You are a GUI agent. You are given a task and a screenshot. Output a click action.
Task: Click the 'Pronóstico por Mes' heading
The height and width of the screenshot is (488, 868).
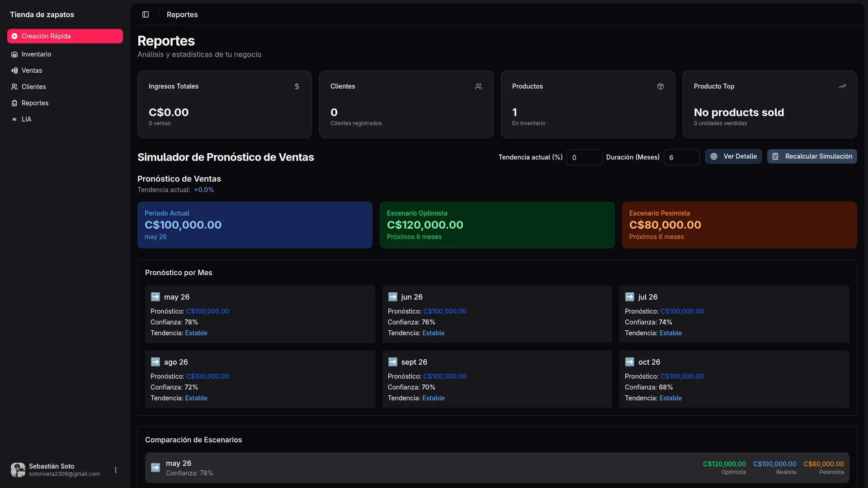coord(179,272)
